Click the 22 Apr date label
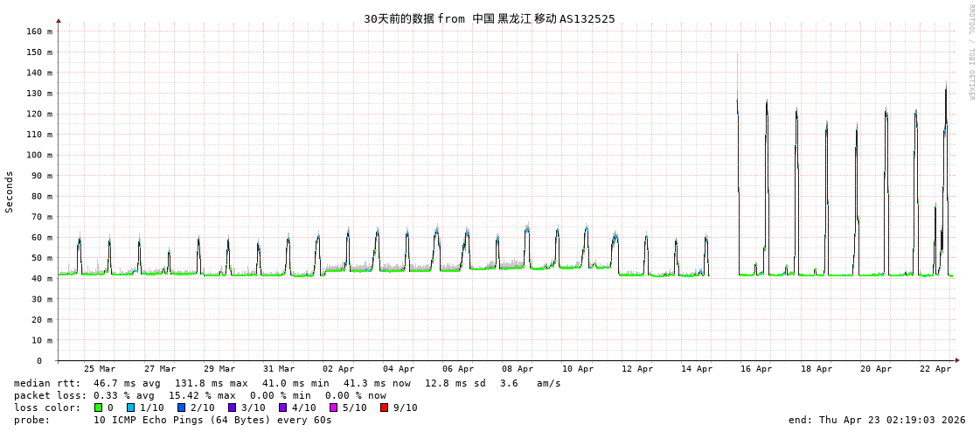980x432 pixels. pos(935,369)
